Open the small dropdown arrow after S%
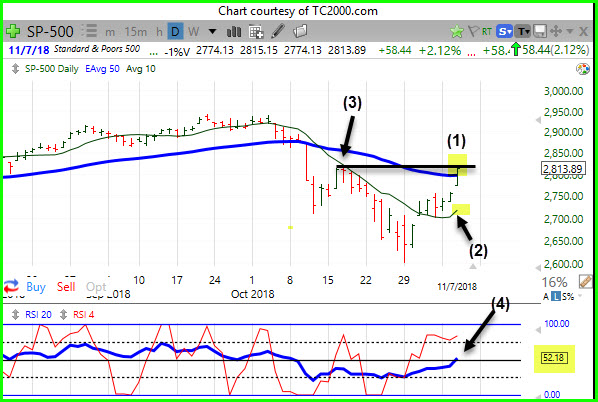The image size is (598, 402). (x=580, y=296)
